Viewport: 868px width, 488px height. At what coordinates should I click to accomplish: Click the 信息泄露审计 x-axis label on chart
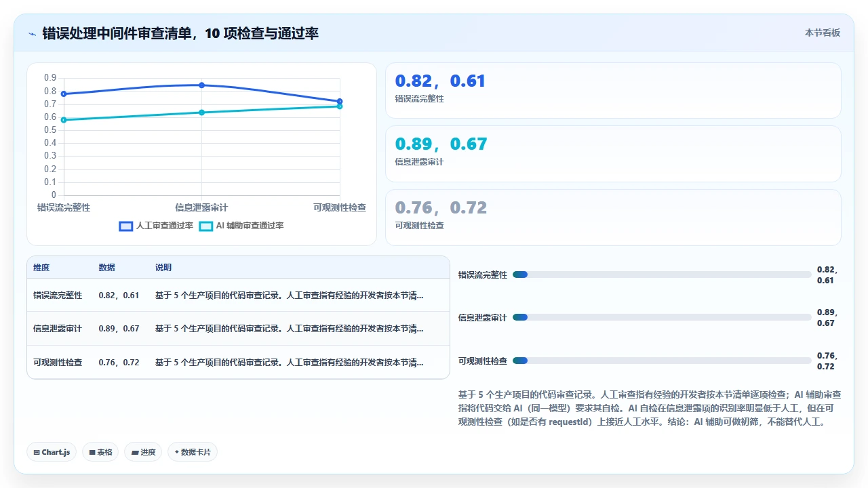[x=201, y=207]
